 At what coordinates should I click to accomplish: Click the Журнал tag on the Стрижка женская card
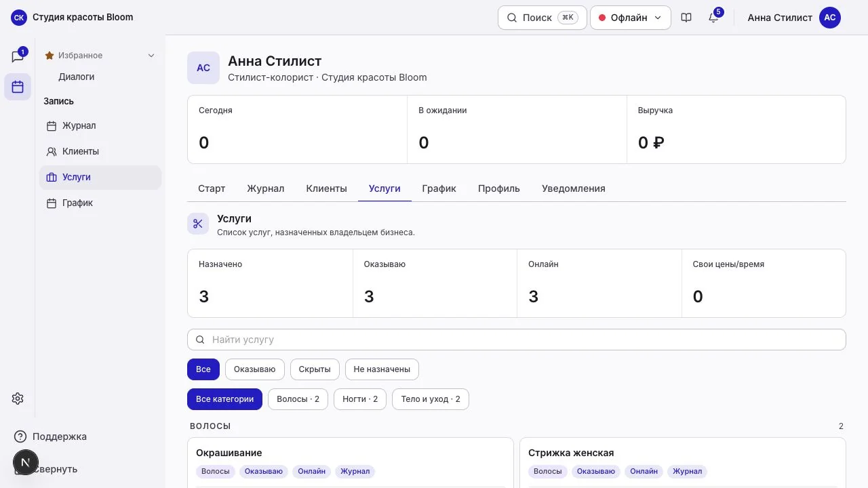click(688, 471)
